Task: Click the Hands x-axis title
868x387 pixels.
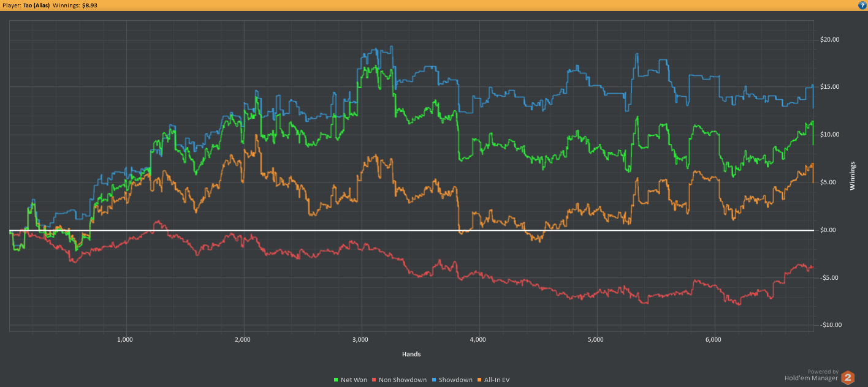Action: [x=411, y=354]
